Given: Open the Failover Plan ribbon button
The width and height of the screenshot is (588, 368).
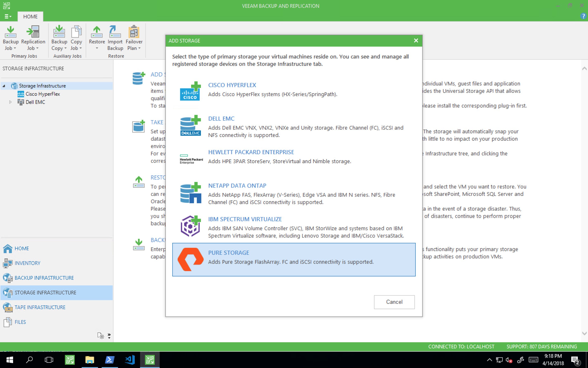Looking at the screenshot, I should point(134,38).
